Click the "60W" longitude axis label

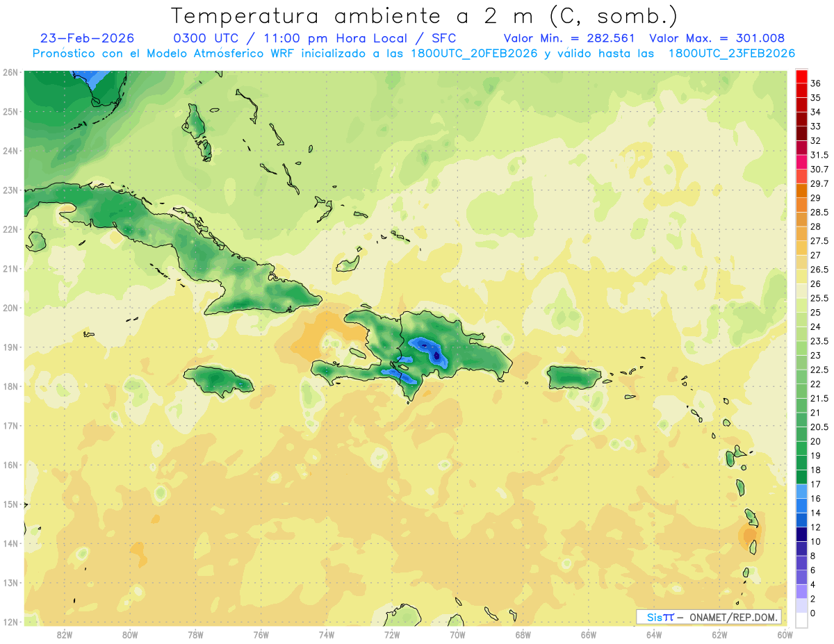(785, 634)
